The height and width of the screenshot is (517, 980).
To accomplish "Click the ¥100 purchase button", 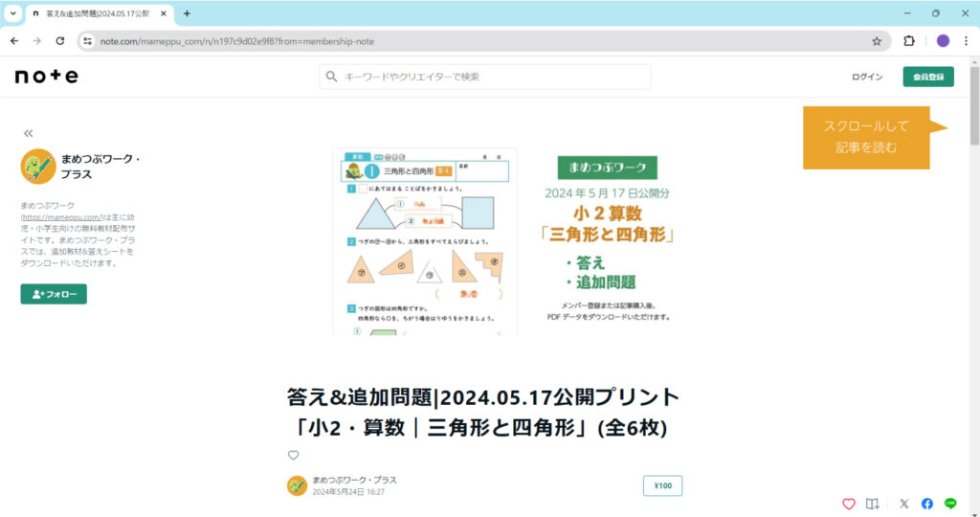I will point(662,485).
